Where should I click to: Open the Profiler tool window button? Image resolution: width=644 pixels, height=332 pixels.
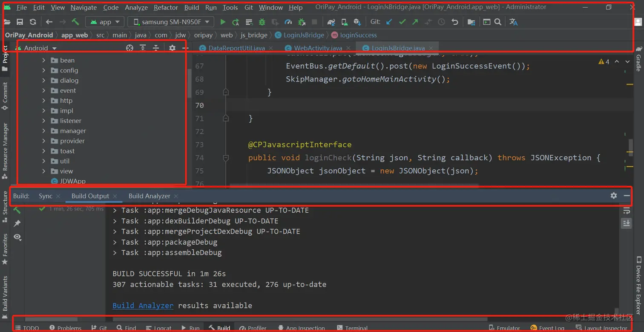(253, 328)
